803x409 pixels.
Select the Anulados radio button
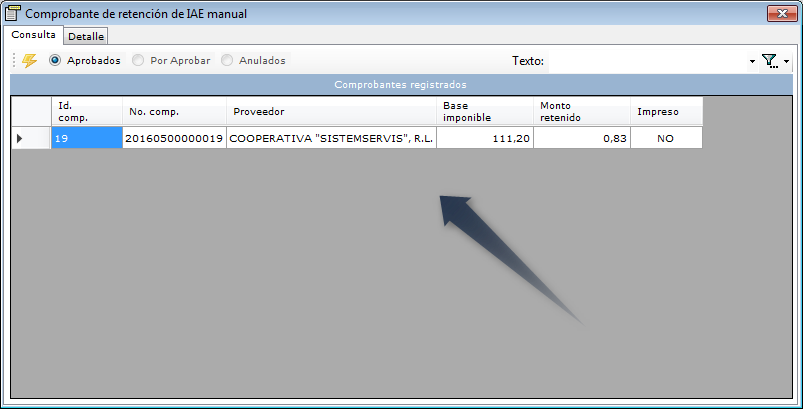[x=227, y=60]
